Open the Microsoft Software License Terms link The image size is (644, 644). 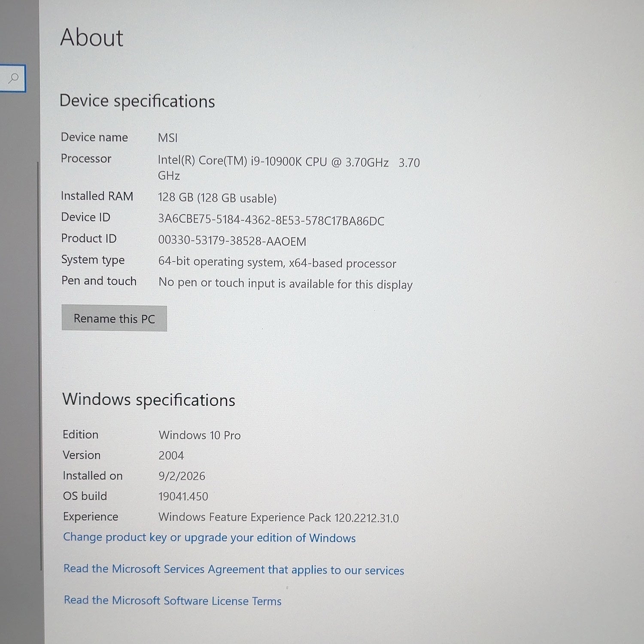tap(173, 601)
